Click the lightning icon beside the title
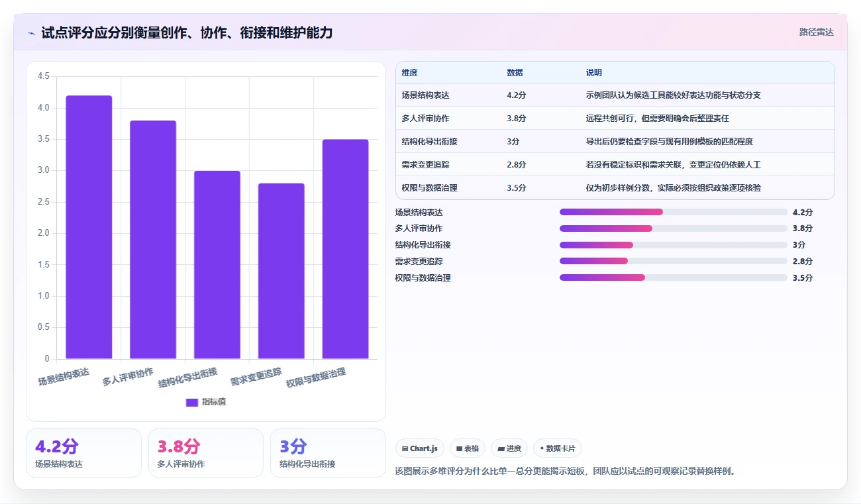Viewport: 861px width, 504px height. pos(31,32)
